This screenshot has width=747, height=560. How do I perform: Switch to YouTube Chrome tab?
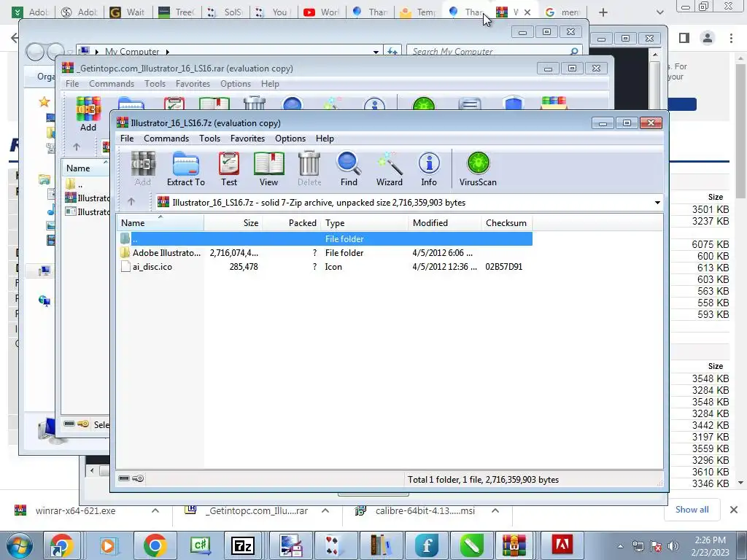tap(321, 12)
